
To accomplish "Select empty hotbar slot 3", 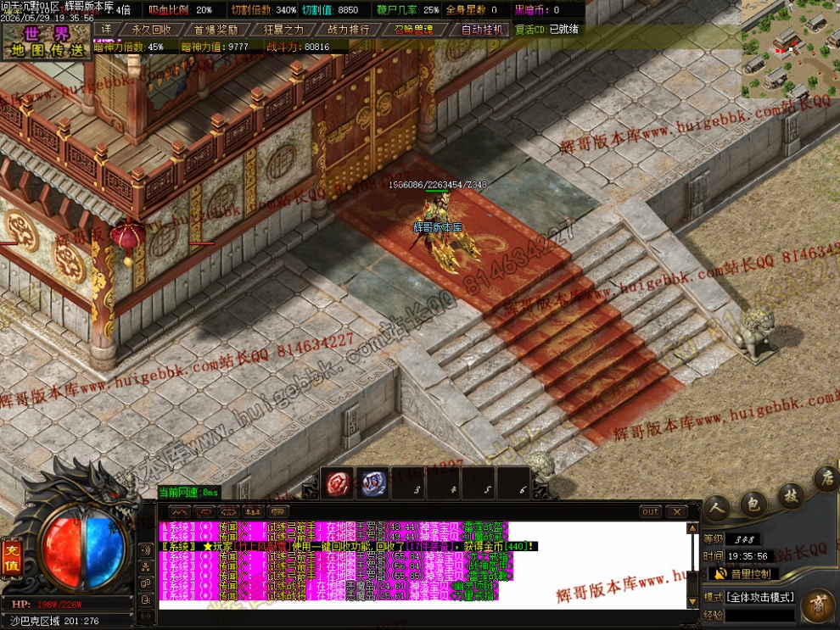I will point(409,484).
